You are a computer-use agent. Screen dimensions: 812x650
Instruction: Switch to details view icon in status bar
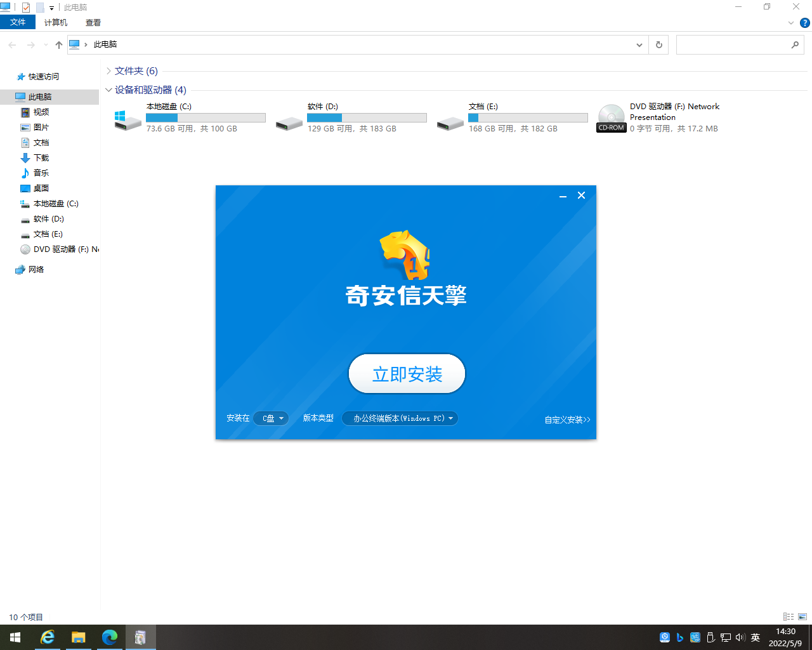point(789,617)
